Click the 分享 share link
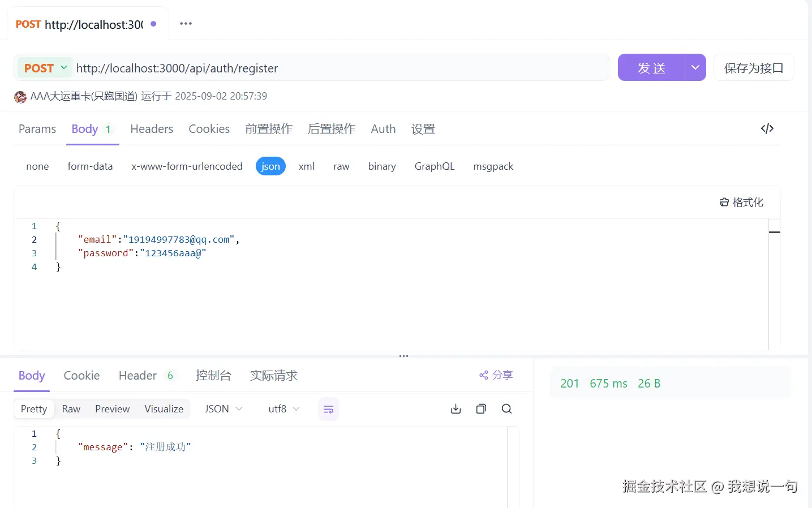The image size is (812, 508). 496,375
